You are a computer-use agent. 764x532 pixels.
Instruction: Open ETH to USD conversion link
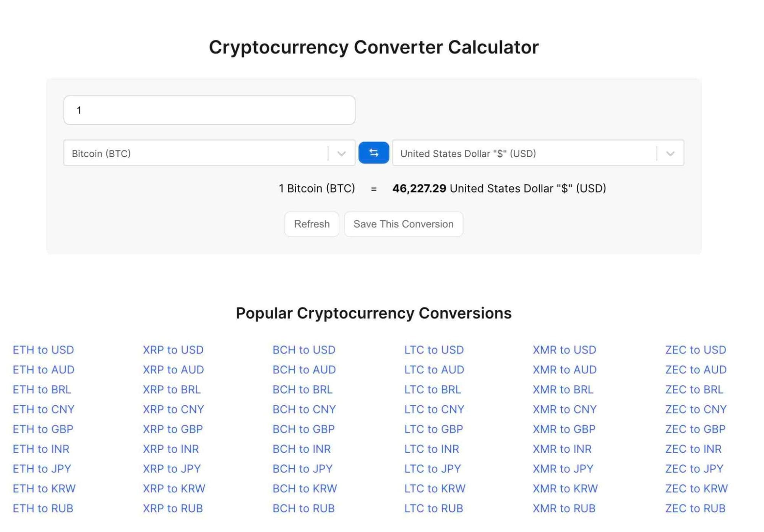point(44,349)
